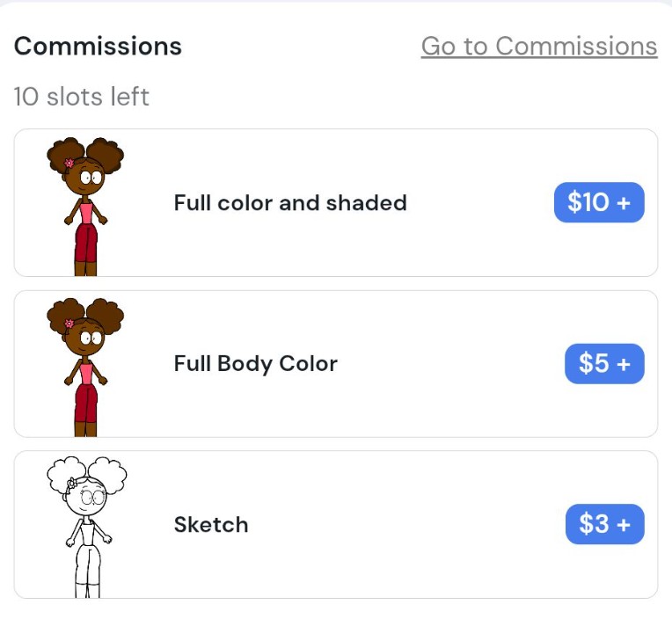Screen dimensions: 672x619
Task: Open the Full Body Color commission card
Action: 336,364
